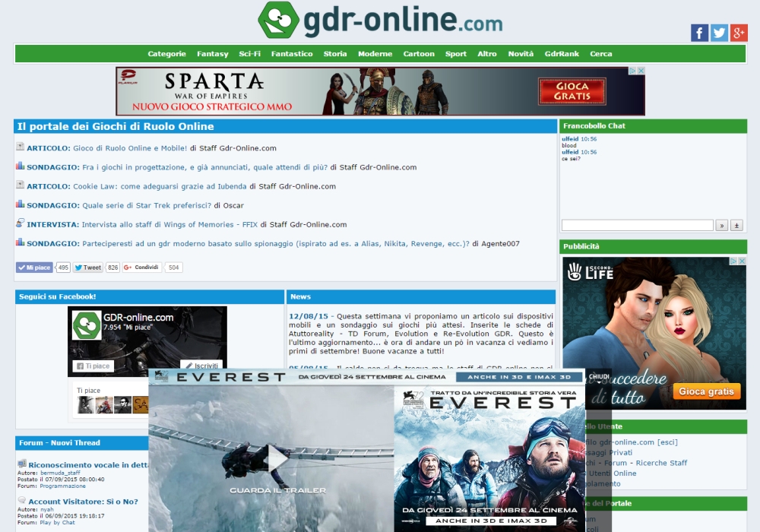Open Fantastico menu item
The width and height of the screenshot is (760, 532).
pos(292,54)
